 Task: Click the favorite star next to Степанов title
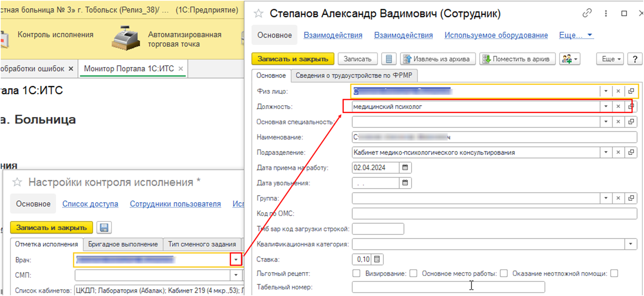tap(258, 14)
